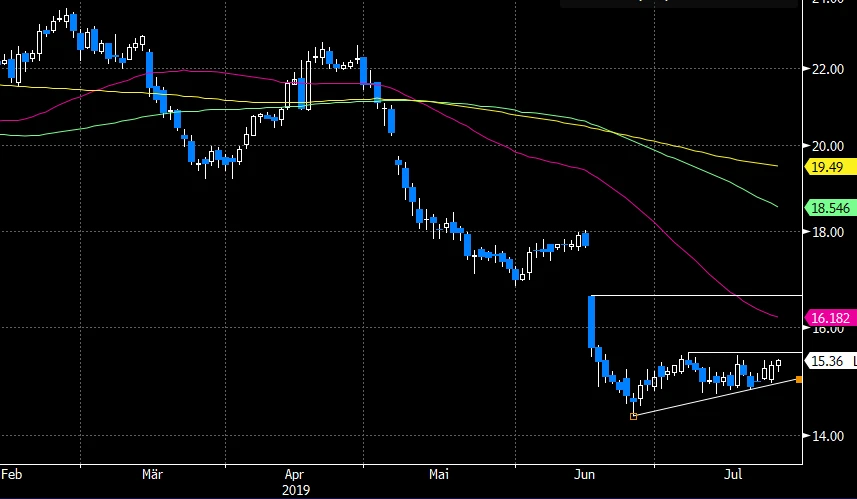
Task: Click the white 15.36 last price label
Action: (x=828, y=362)
